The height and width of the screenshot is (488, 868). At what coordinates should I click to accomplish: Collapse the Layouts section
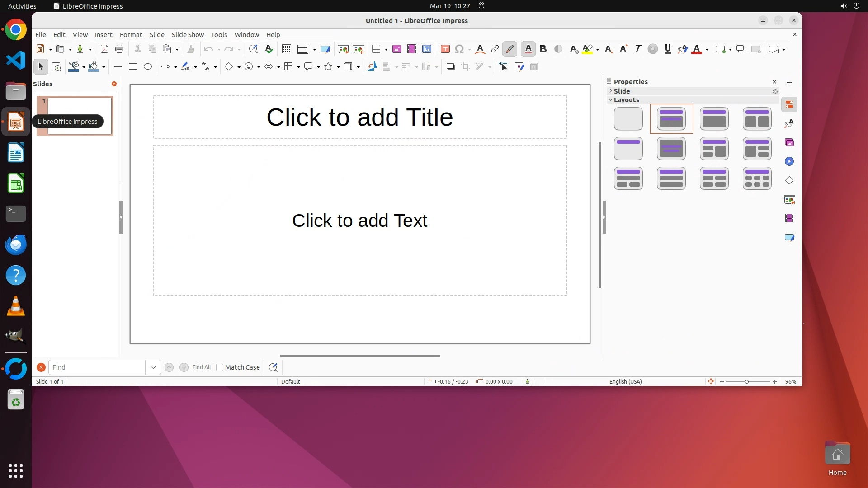[x=626, y=100]
